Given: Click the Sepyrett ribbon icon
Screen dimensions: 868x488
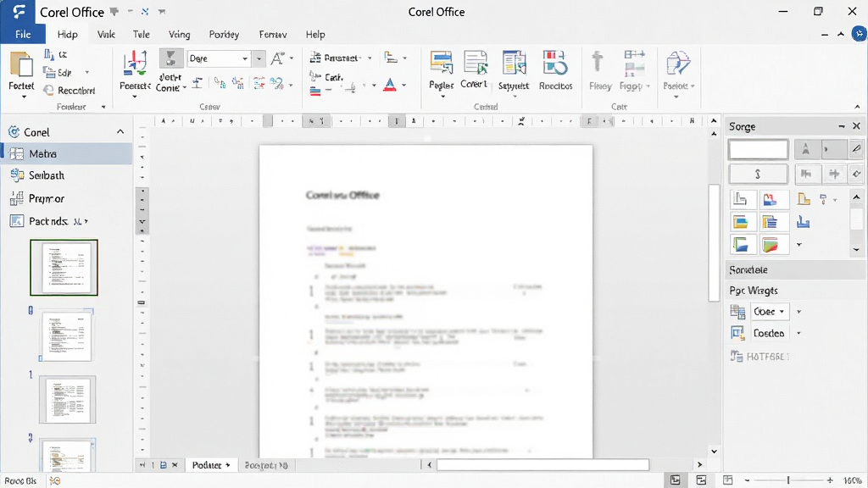Looking at the screenshot, I should point(514,70).
